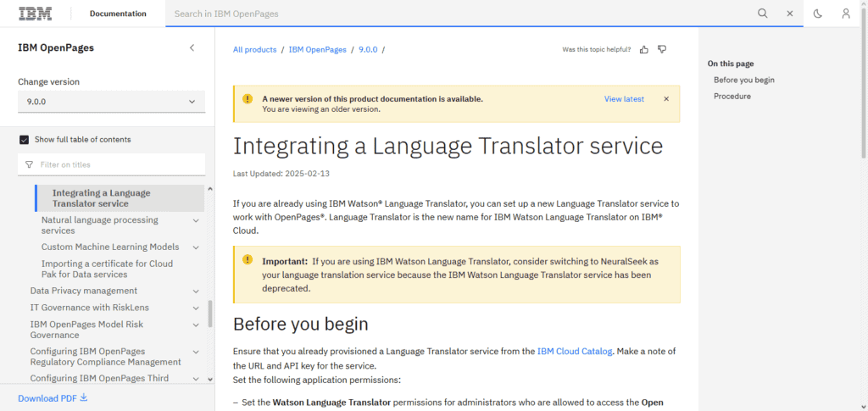Click the Was this topic helpful text
Viewport: 868px width, 411px height.
click(596, 50)
